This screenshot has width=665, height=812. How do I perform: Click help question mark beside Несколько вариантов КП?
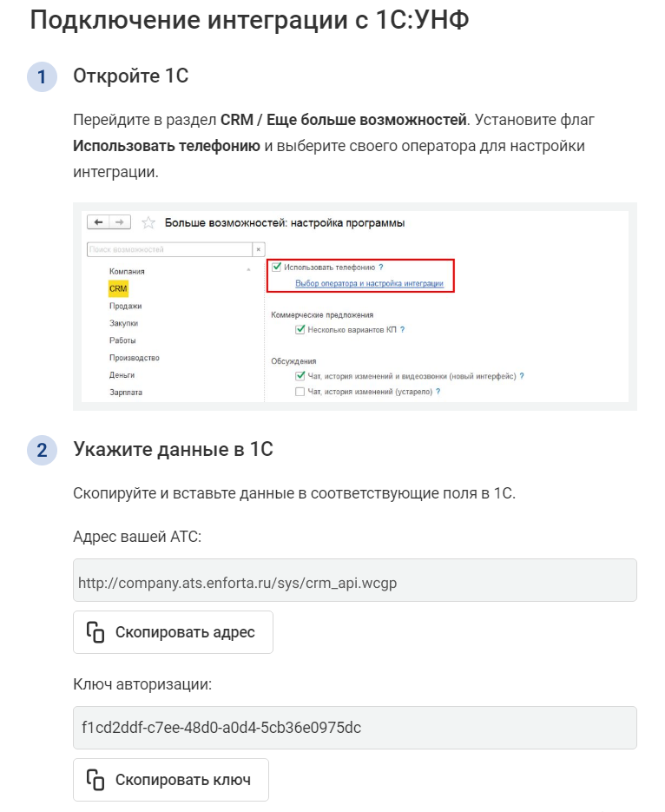[402, 329]
